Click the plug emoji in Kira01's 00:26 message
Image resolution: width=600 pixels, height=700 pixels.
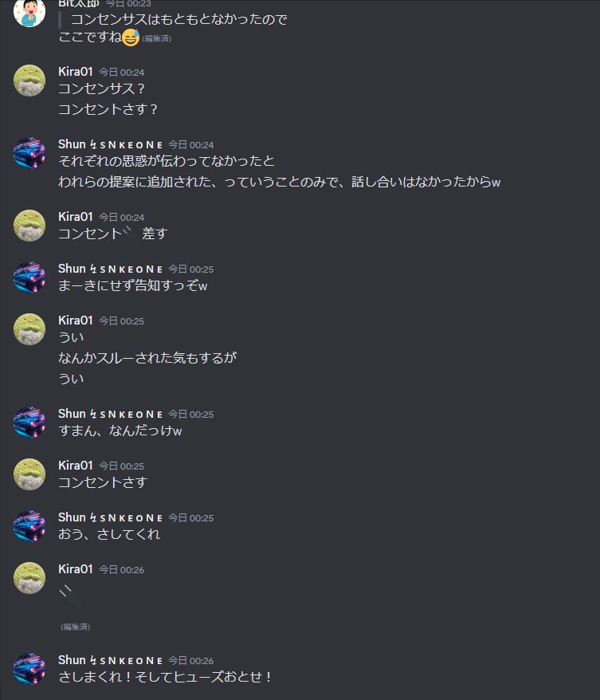pyautogui.click(x=72, y=598)
